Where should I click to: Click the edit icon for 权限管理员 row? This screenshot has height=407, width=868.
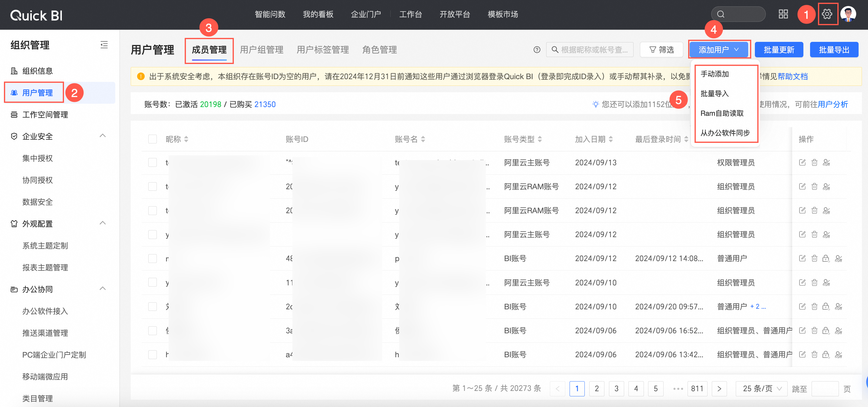(802, 162)
